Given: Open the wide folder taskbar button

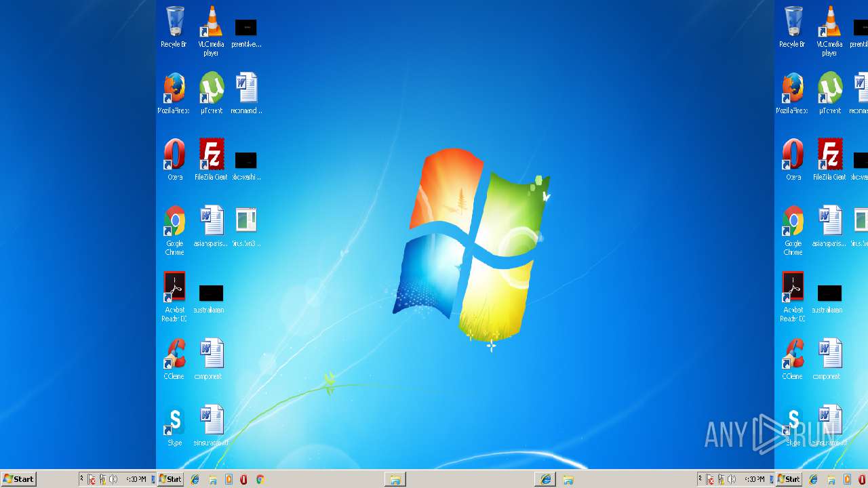Looking at the screenshot, I should [x=395, y=479].
